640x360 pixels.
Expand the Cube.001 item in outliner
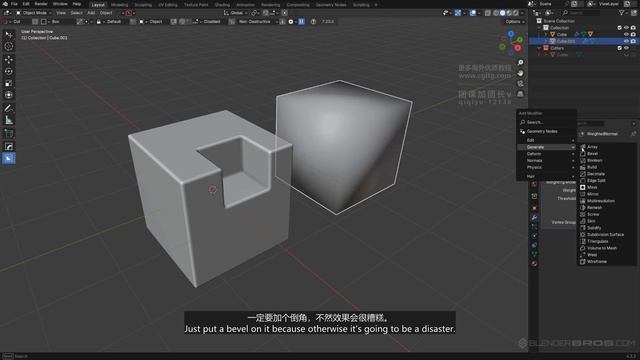pos(546,41)
